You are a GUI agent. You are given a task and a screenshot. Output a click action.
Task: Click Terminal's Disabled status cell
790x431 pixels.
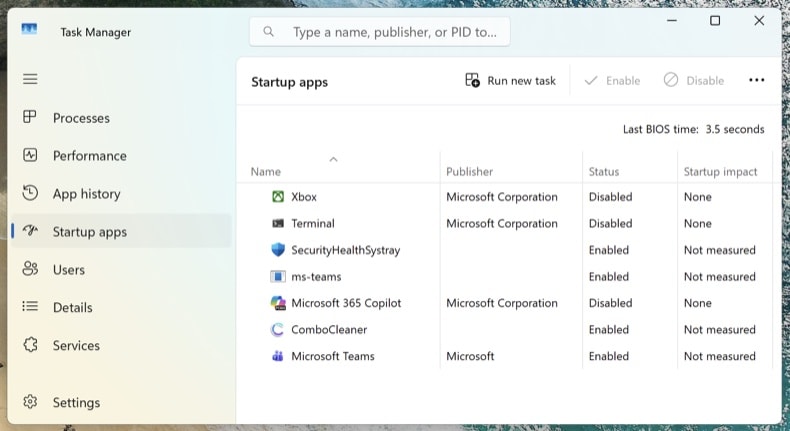[x=611, y=223]
